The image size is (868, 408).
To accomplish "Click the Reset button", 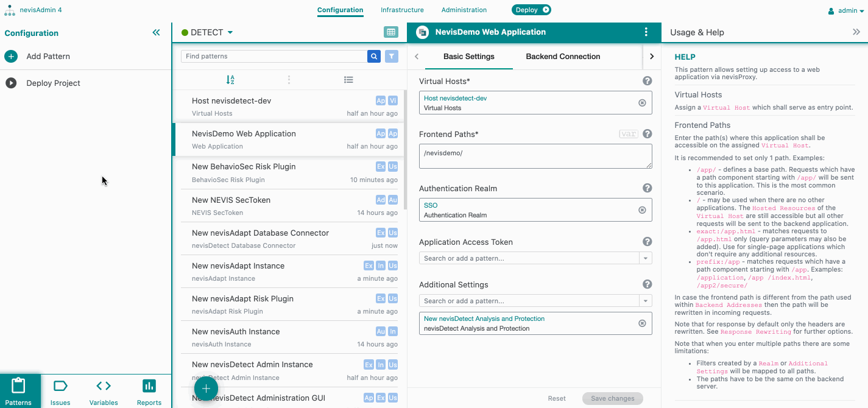I will [x=557, y=398].
